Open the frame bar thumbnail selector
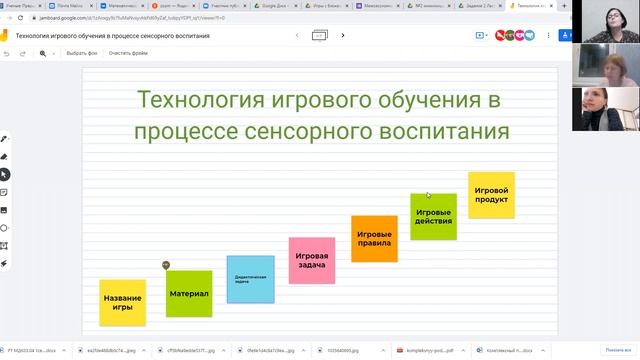The image size is (640, 360). point(320,36)
